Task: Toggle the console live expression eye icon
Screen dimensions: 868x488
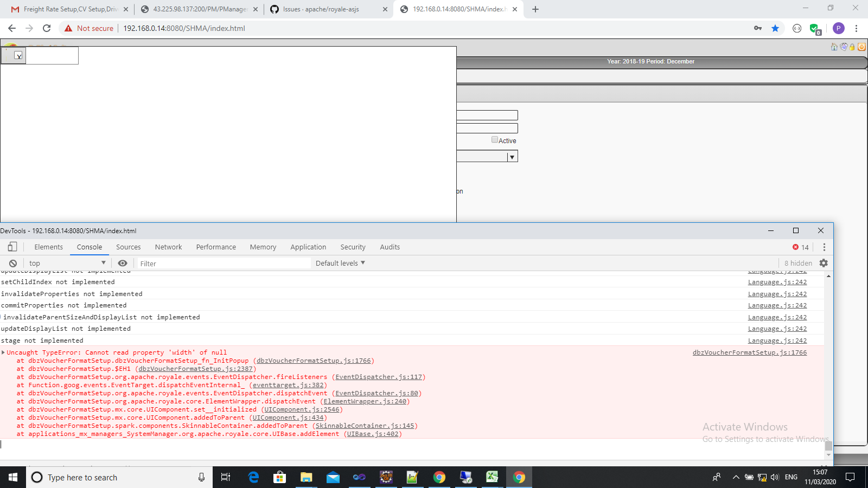Action: coord(123,263)
